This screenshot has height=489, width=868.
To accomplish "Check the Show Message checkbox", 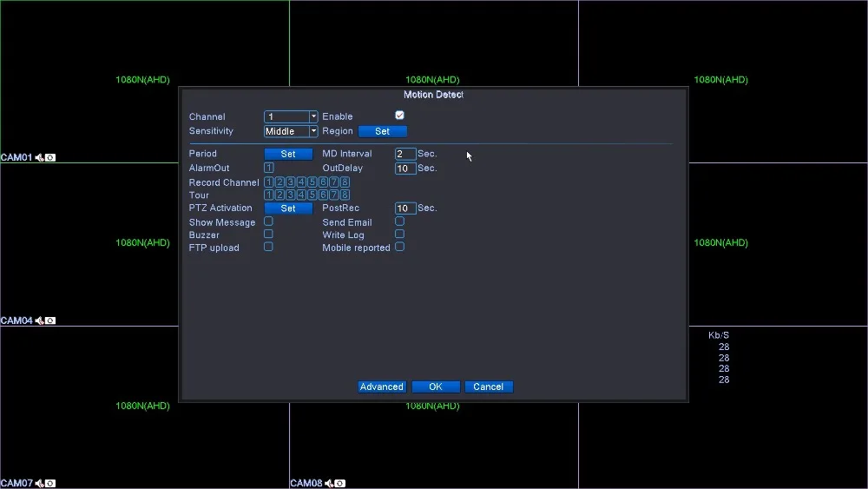I will pyautogui.click(x=268, y=221).
